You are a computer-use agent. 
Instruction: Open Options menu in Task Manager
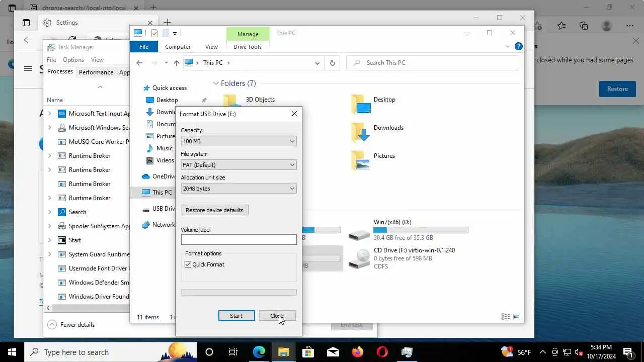73,60
